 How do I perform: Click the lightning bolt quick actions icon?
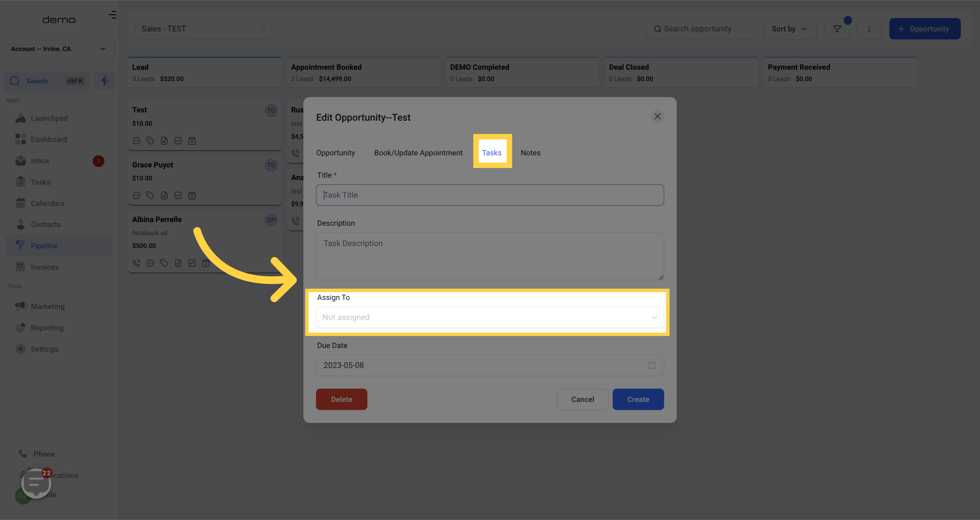pos(105,81)
